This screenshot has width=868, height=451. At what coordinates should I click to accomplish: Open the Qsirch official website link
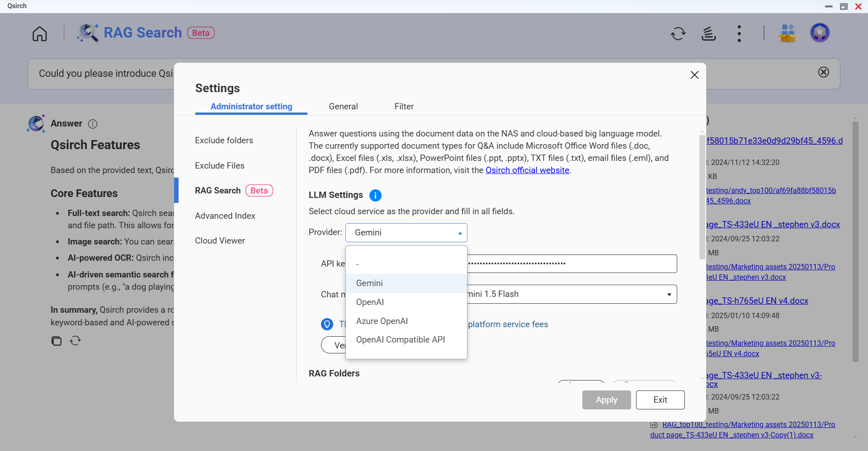[x=527, y=170]
